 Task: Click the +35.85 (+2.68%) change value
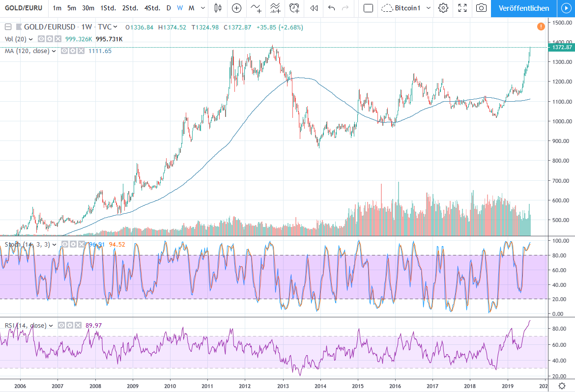tap(280, 27)
